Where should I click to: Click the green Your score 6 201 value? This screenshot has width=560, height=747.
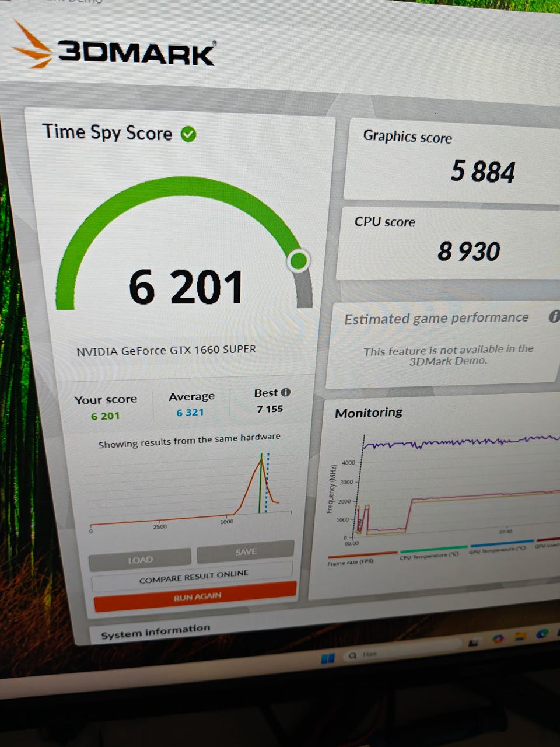[105, 416]
